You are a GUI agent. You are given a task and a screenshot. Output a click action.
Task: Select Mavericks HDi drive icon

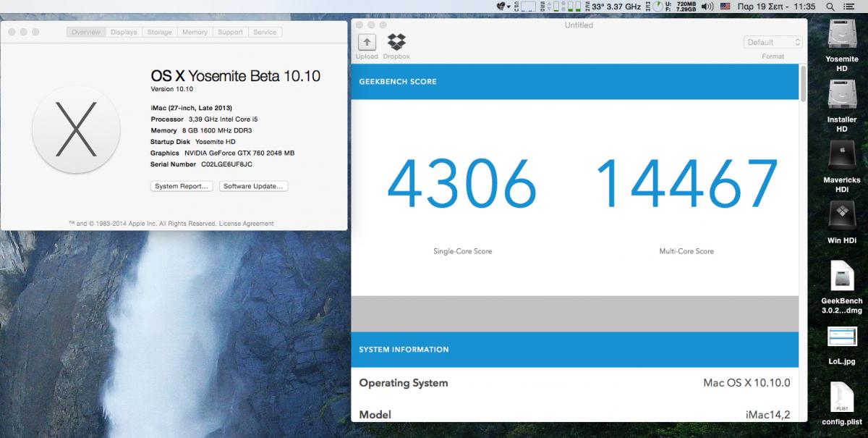coord(842,155)
